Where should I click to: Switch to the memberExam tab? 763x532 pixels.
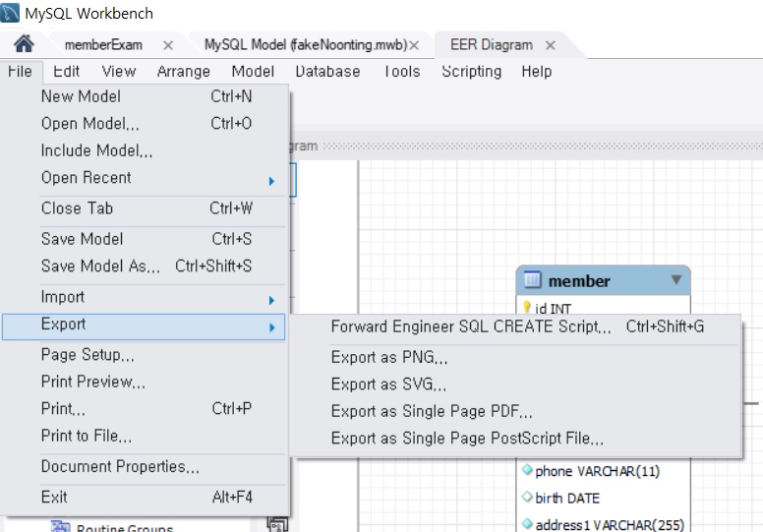(x=103, y=45)
